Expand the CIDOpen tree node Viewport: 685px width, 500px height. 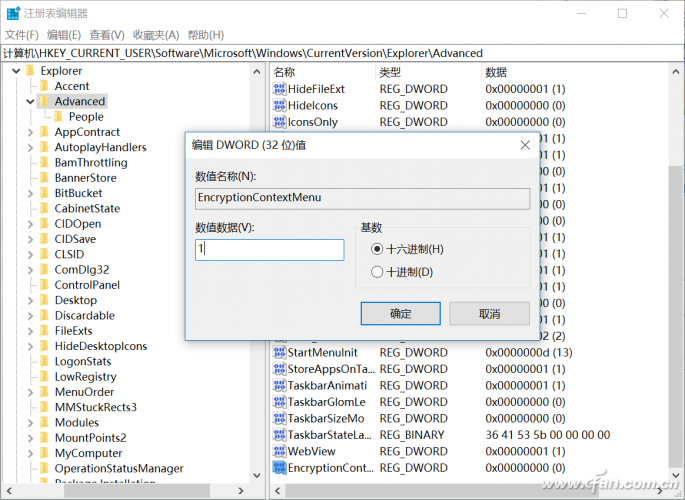[30, 224]
